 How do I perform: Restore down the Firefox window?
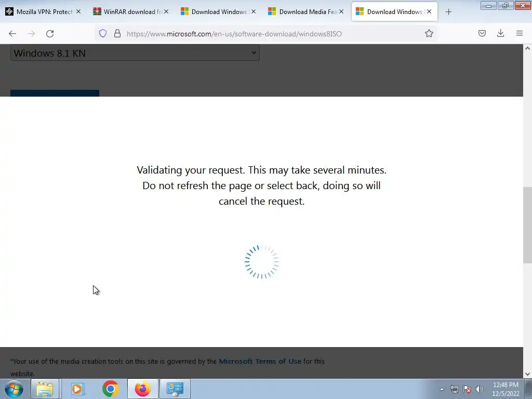click(x=506, y=6)
